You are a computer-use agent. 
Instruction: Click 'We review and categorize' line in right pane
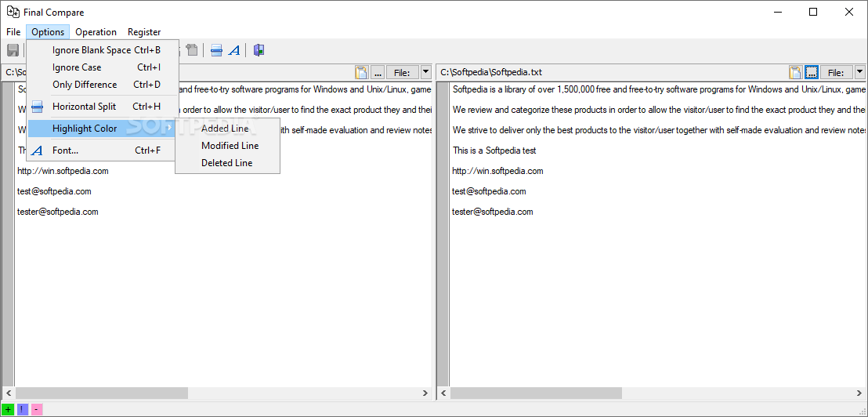point(659,110)
